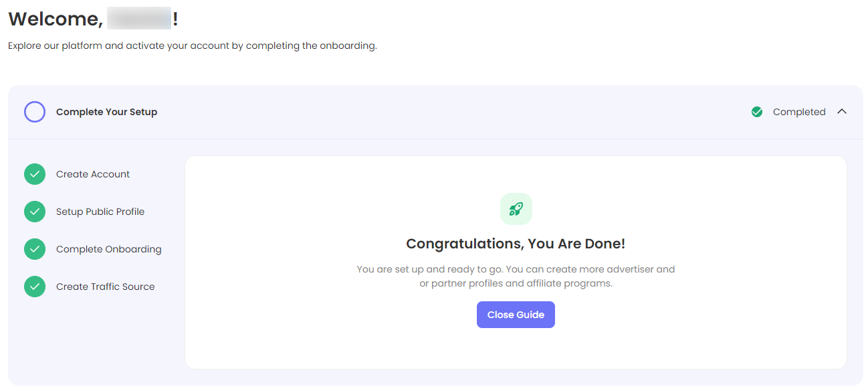
Task: Click the Complete Your Setup title
Action: click(107, 112)
